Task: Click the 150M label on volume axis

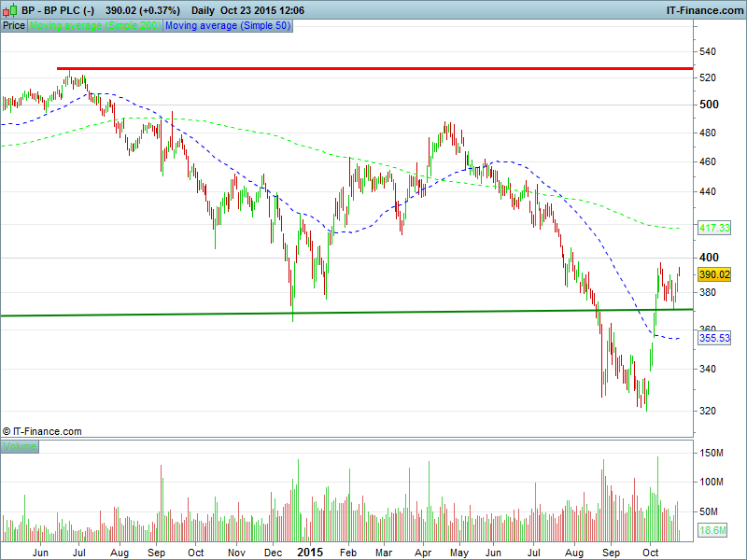Action: click(714, 454)
